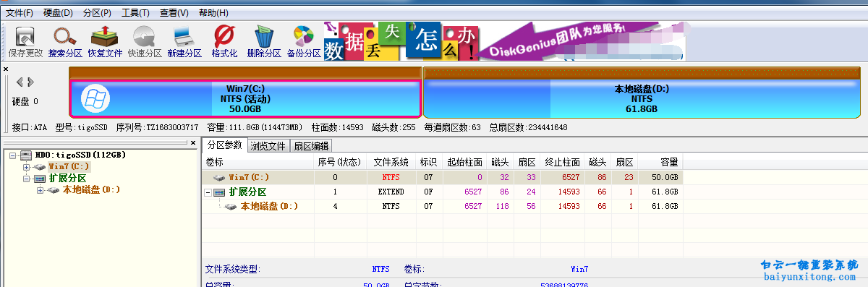
Task: Expand the 本地磁盘(D:) node in the left tree
Action: (x=41, y=190)
